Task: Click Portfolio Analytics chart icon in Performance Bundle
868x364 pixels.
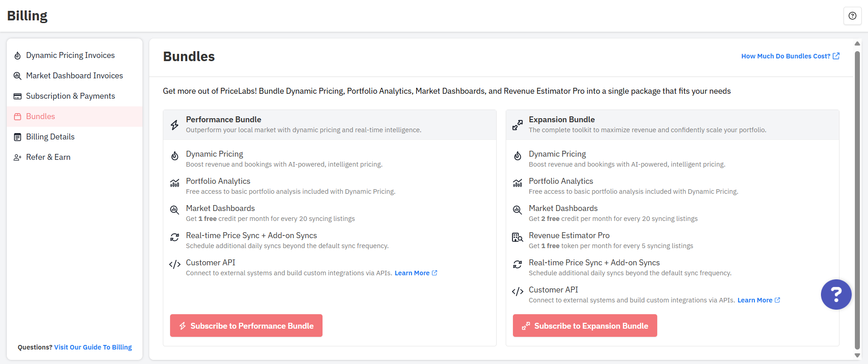Action: 175,183
